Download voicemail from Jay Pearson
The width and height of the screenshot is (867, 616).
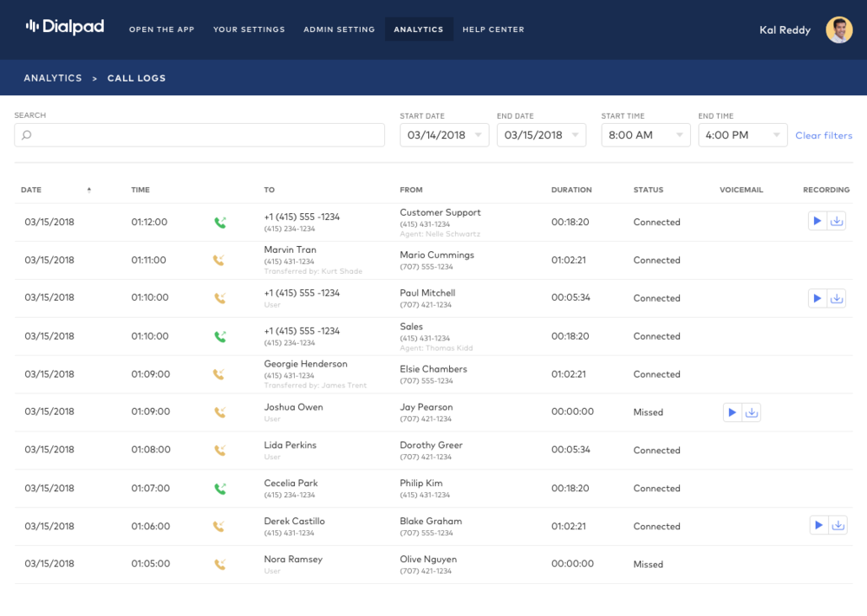pos(752,412)
